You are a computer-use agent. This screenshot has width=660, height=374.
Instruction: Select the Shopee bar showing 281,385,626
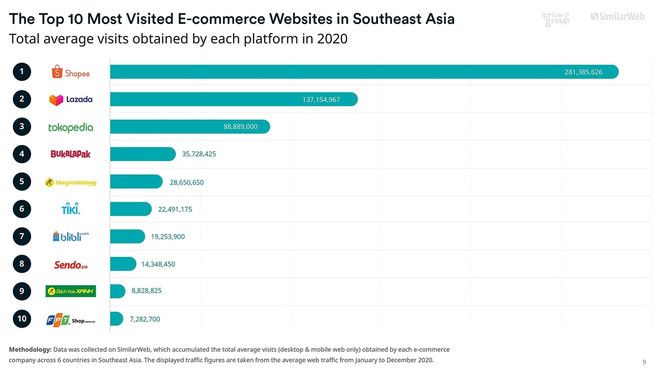tap(365, 72)
